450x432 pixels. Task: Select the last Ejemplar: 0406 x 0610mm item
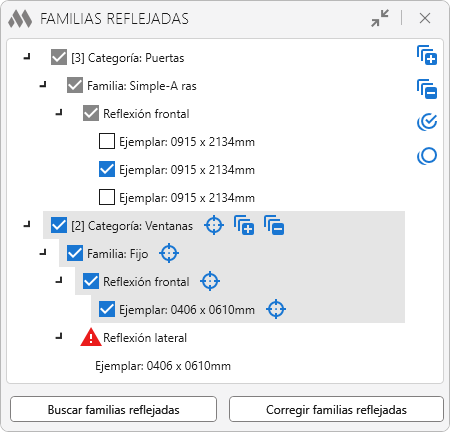(x=163, y=366)
